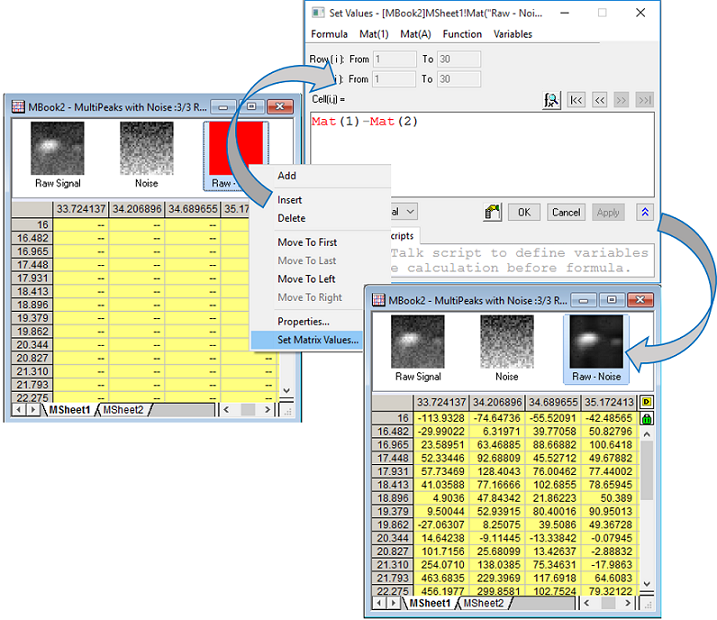The height and width of the screenshot is (620, 717).
Task: Choose Set Matrix Values from context menu
Action: point(318,340)
